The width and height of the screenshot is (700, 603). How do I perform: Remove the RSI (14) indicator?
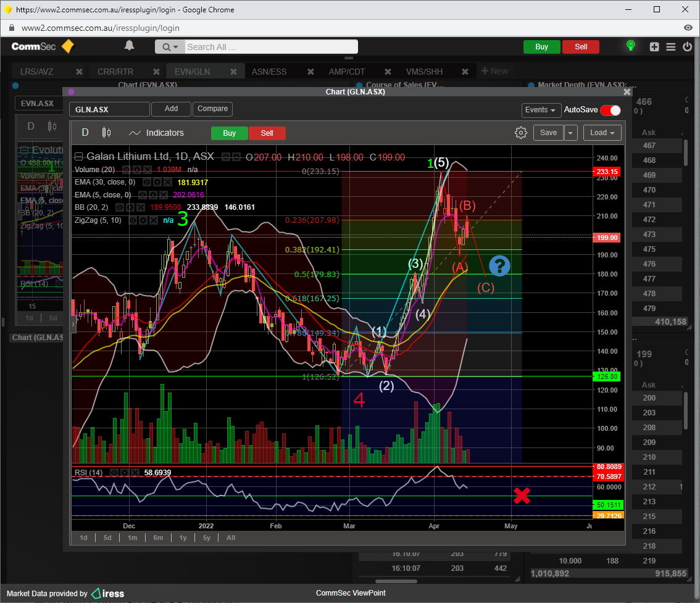pyautogui.click(x=135, y=472)
